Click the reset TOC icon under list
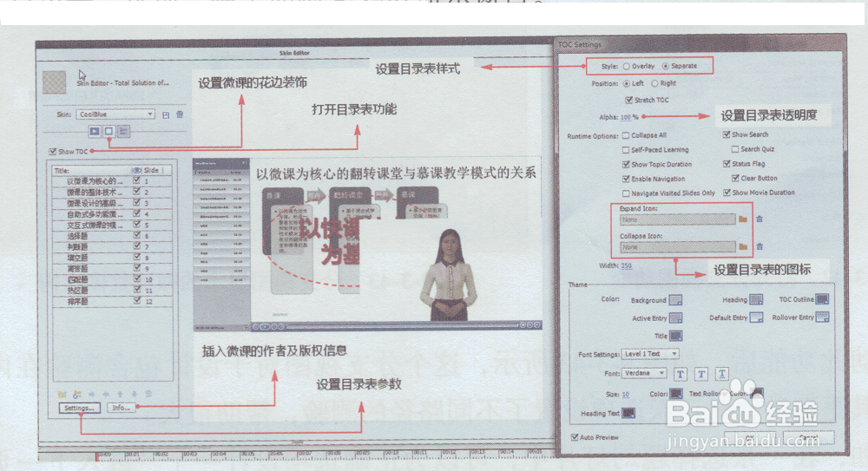The height and width of the screenshot is (471, 868). point(77,395)
